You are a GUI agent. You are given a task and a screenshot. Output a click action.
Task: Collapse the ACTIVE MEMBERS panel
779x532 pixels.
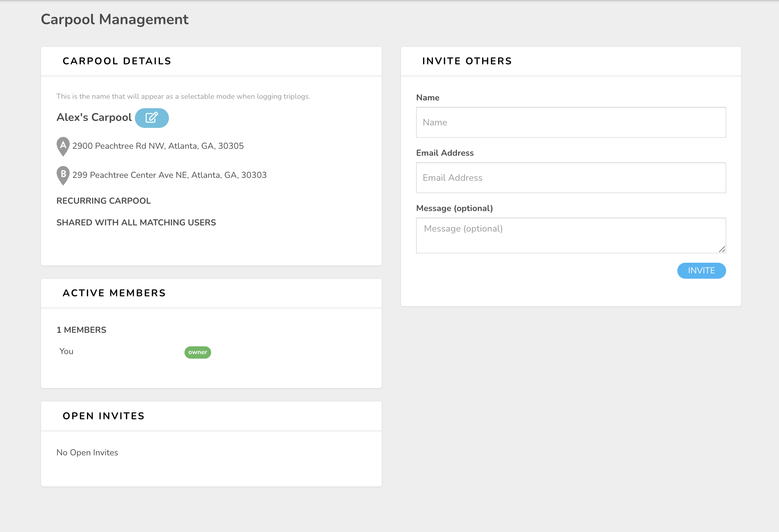coord(114,293)
